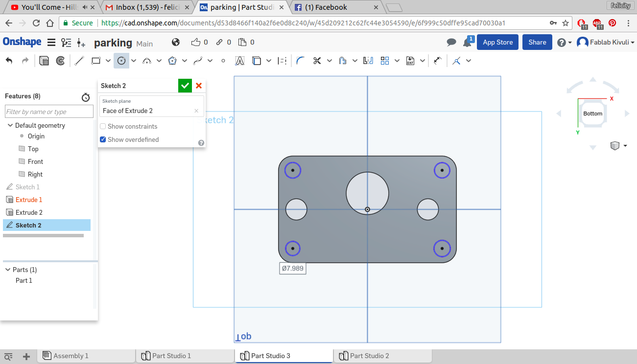
Task: Open the Assembly 1 tab
Action: tap(71, 356)
